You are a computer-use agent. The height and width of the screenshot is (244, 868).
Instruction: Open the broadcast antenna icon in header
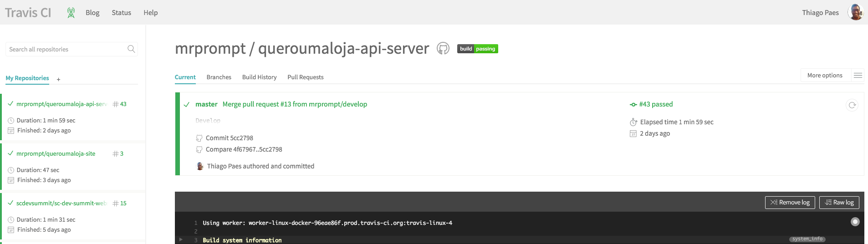[x=71, y=13]
